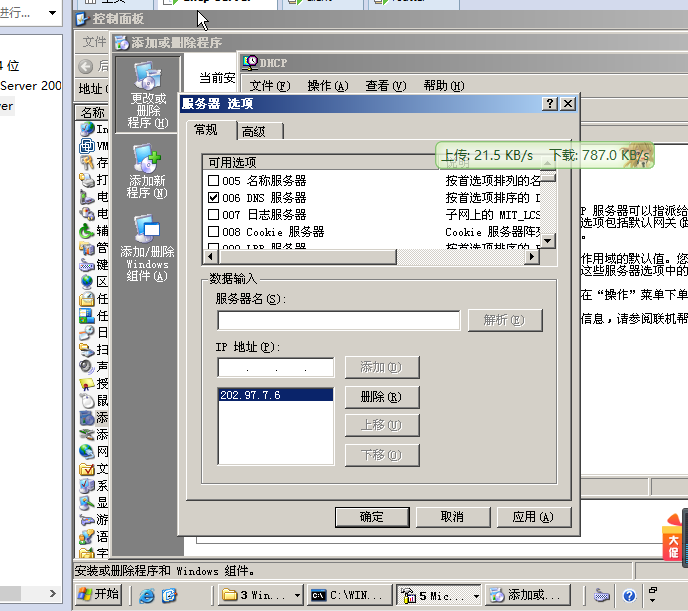Click the 名称 column header

pos(92,112)
